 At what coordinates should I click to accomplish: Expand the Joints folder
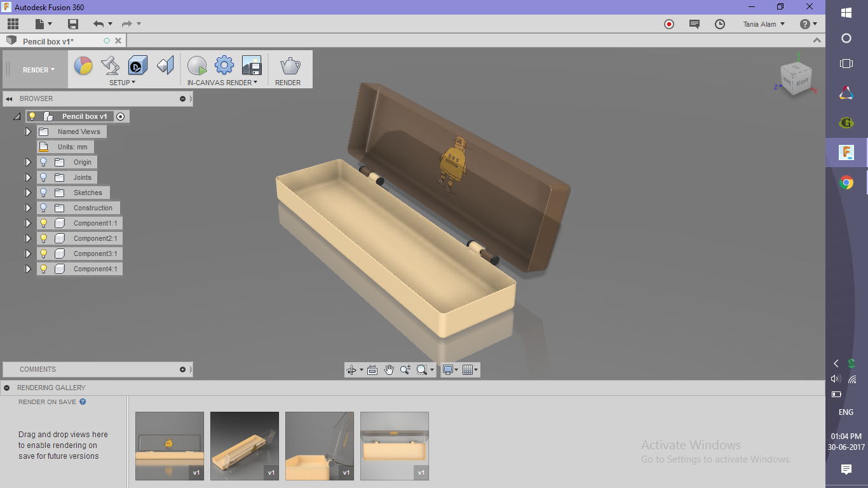[x=28, y=177]
